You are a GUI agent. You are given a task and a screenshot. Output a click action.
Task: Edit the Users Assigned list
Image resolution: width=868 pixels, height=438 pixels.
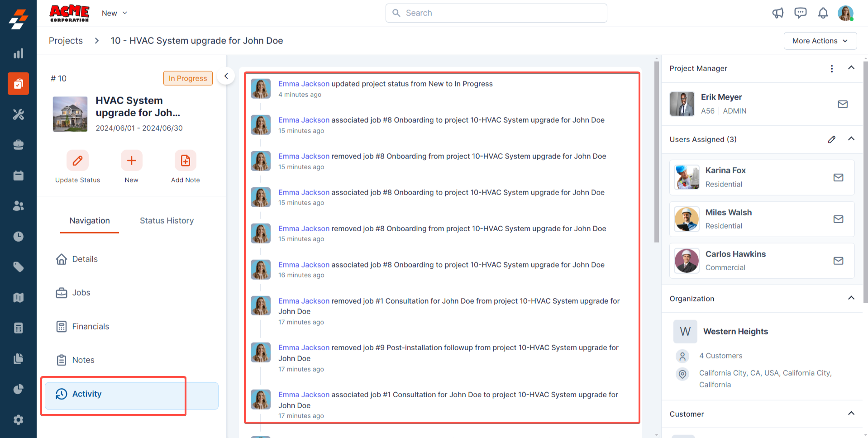[x=832, y=139]
